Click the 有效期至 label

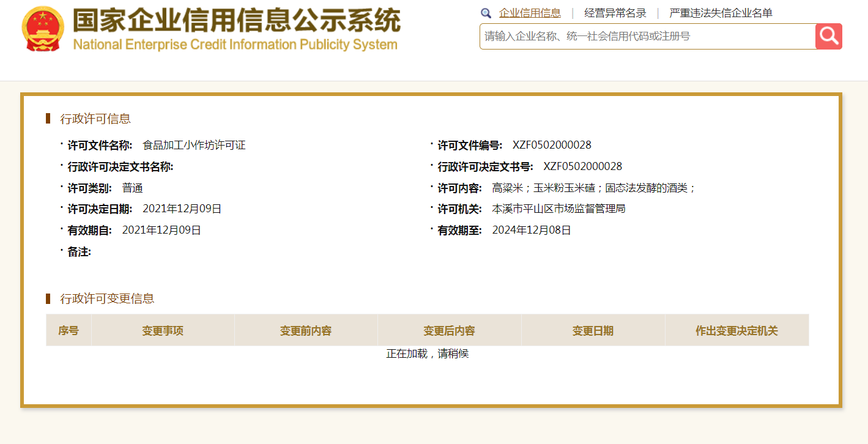tap(460, 230)
